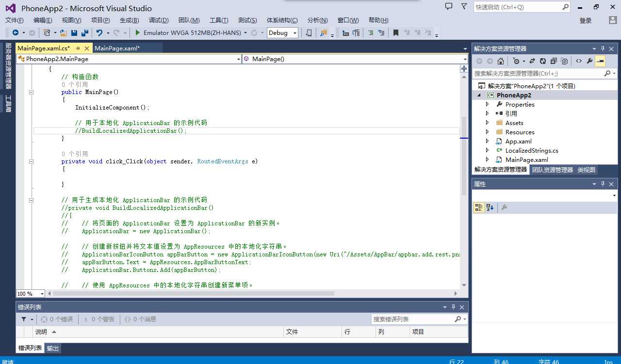Toggle the 0 个警告 warnings filter
This screenshot has width=621, height=364.
pos(99,319)
